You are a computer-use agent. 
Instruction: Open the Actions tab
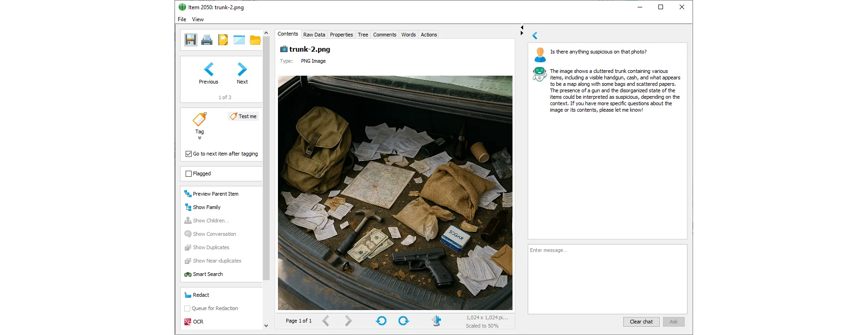click(x=428, y=35)
